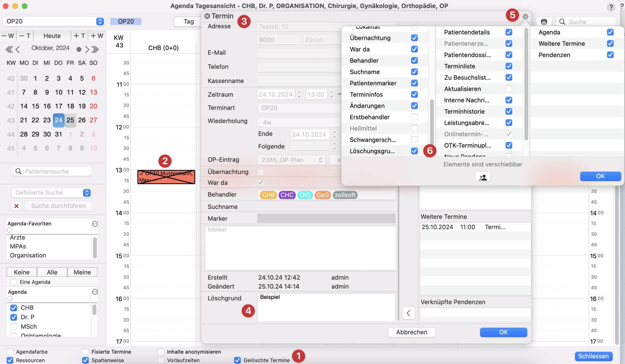
Task: Uncheck War da in the settings popup
Action: tap(414, 49)
